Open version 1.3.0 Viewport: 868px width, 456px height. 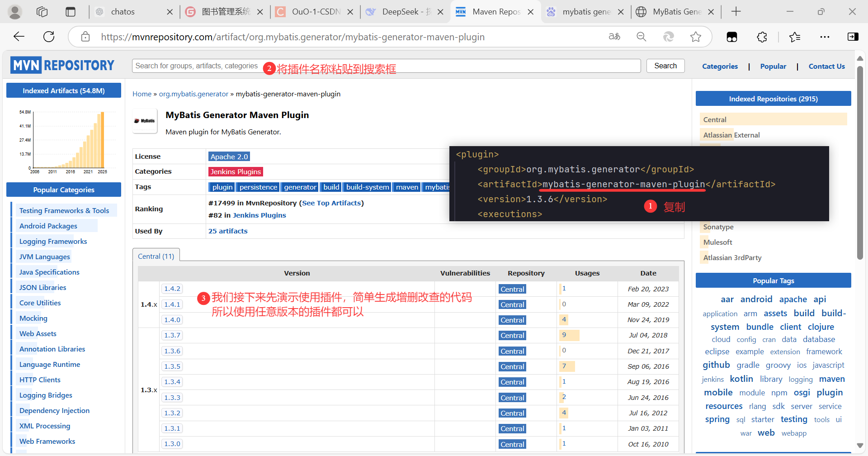(x=172, y=444)
